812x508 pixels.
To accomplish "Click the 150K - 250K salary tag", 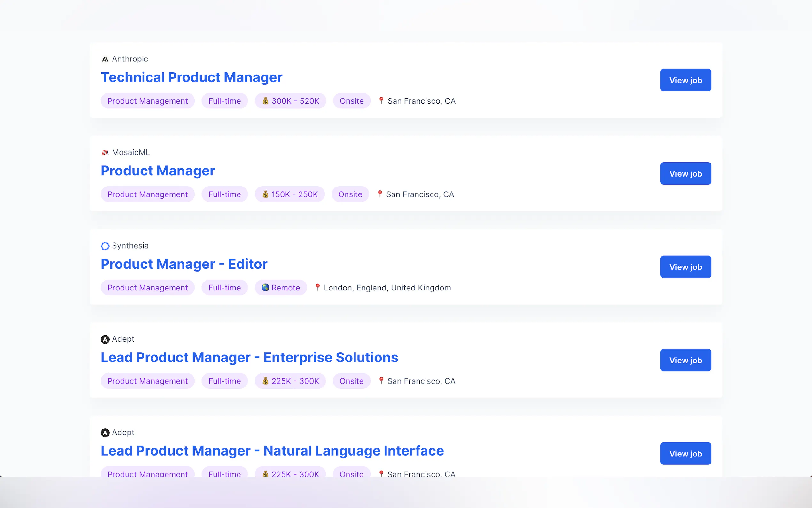I will click(290, 194).
